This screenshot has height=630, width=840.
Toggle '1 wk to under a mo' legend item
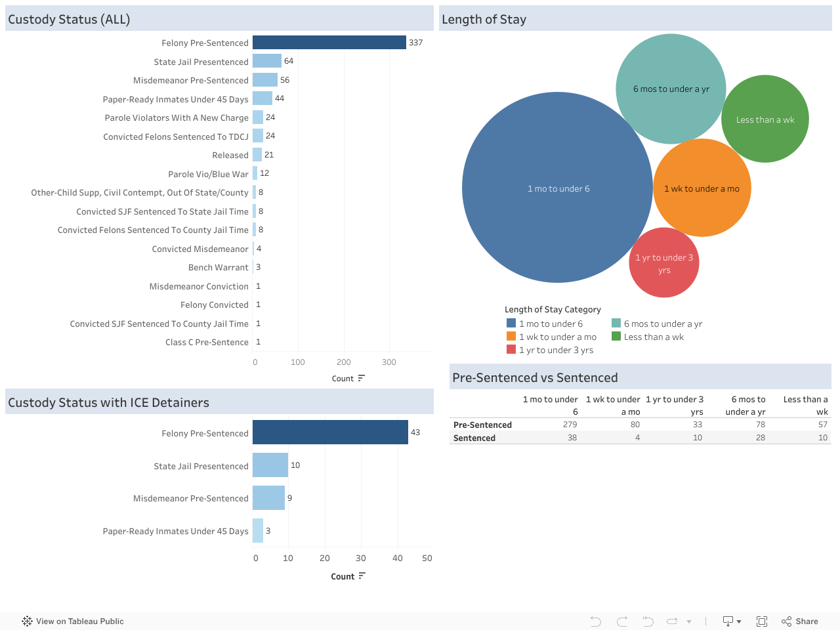557,337
